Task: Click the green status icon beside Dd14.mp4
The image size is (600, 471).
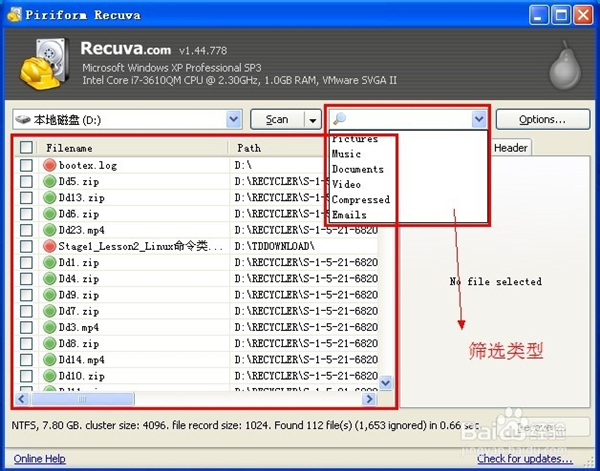Action: tap(49, 359)
